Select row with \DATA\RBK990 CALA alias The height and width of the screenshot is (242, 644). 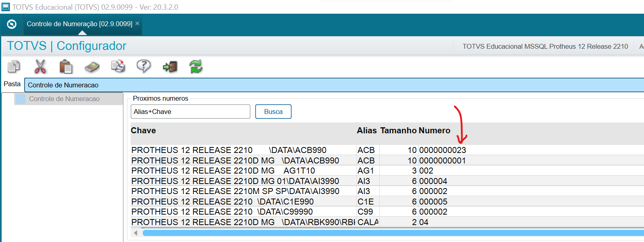(387, 222)
